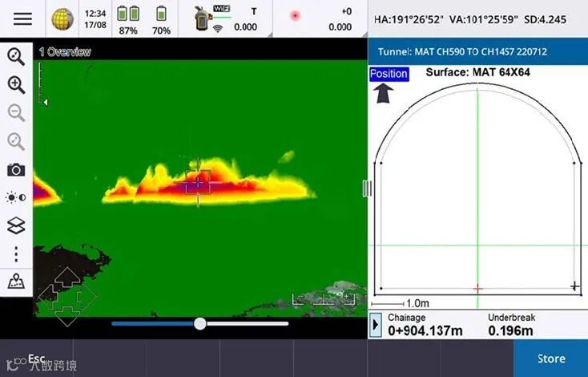Click the 1.0m scale bar
The image size is (588, 377).
coord(400,303)
